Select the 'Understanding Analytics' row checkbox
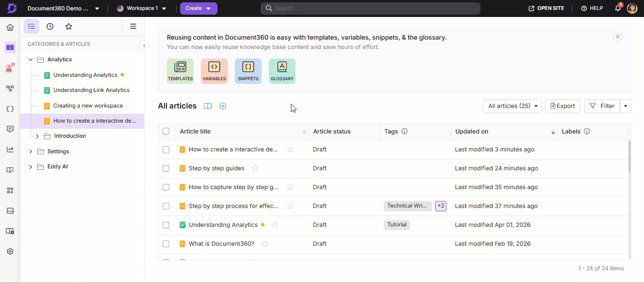 pyautogui.click(x=166, y=225)
